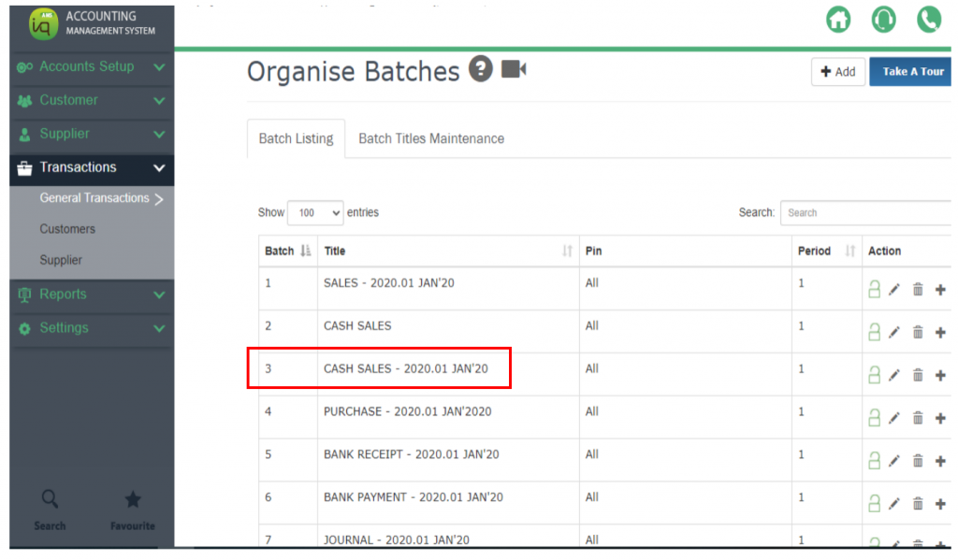Viewport: 958px width, 560px height.
Task: Click the batch Search input field
Action: [x=865, y=213]
